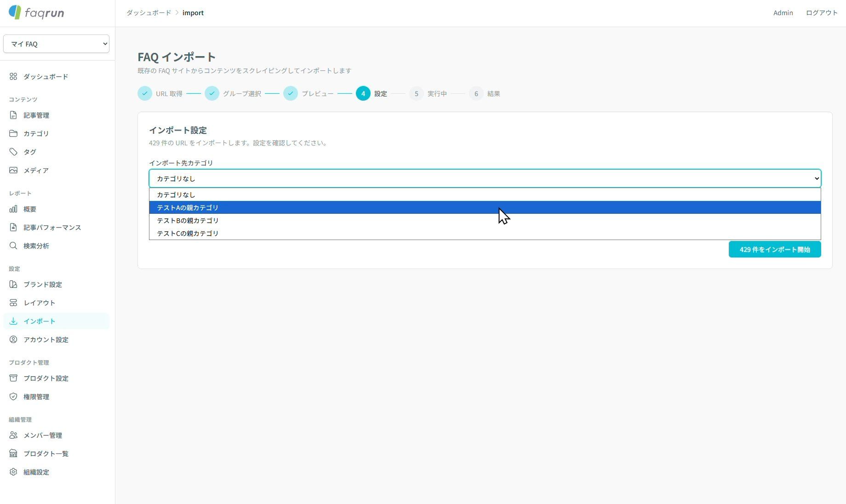Click the URL 取得 completed checkmark step

point(145,93)
